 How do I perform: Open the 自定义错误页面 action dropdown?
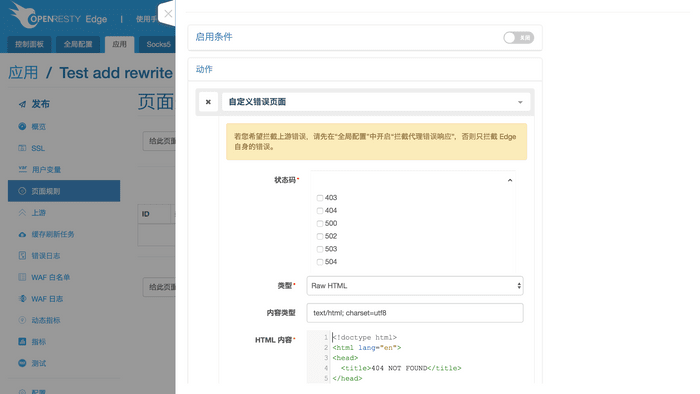(x=376, y=102)
